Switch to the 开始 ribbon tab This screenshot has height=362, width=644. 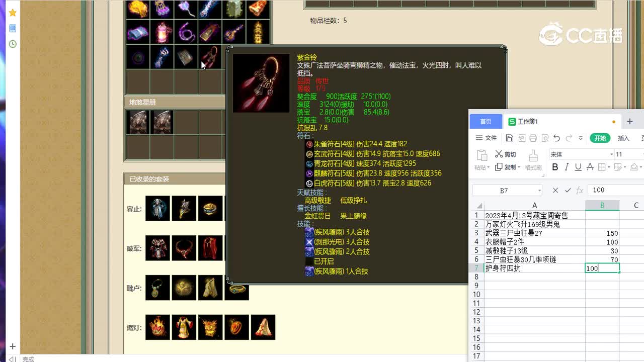point(600,138)
